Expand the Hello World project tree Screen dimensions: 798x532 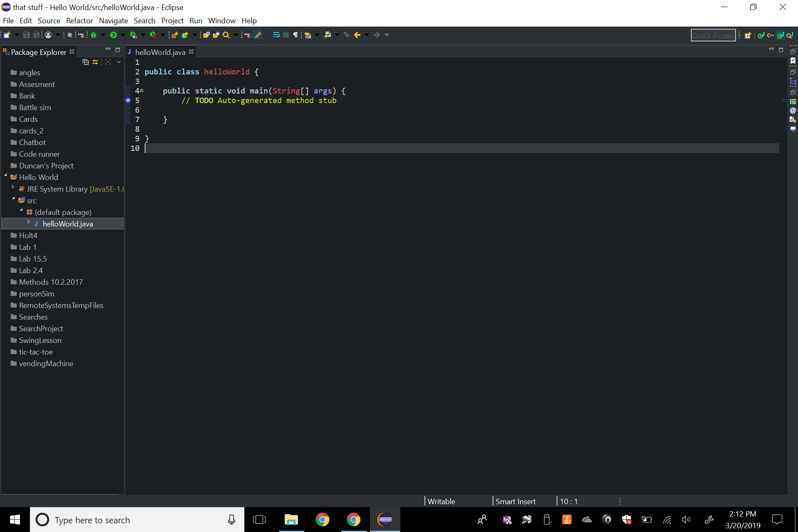(5, 177)
